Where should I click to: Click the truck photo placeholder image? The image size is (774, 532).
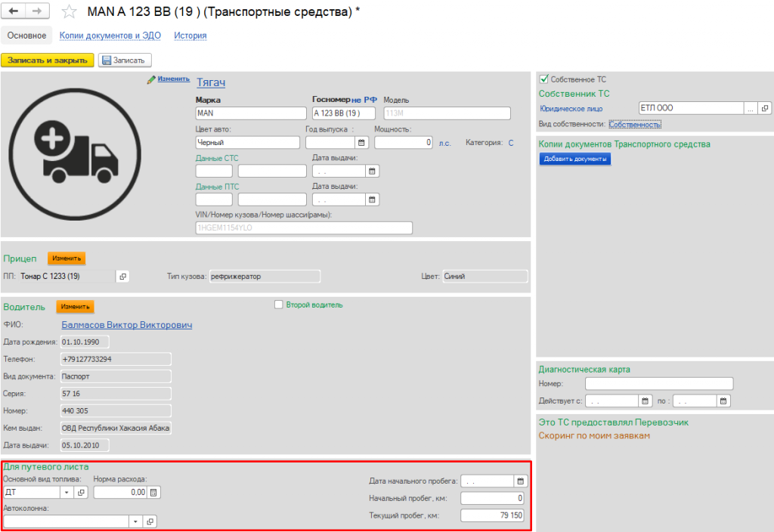click(x=75, y=154)
